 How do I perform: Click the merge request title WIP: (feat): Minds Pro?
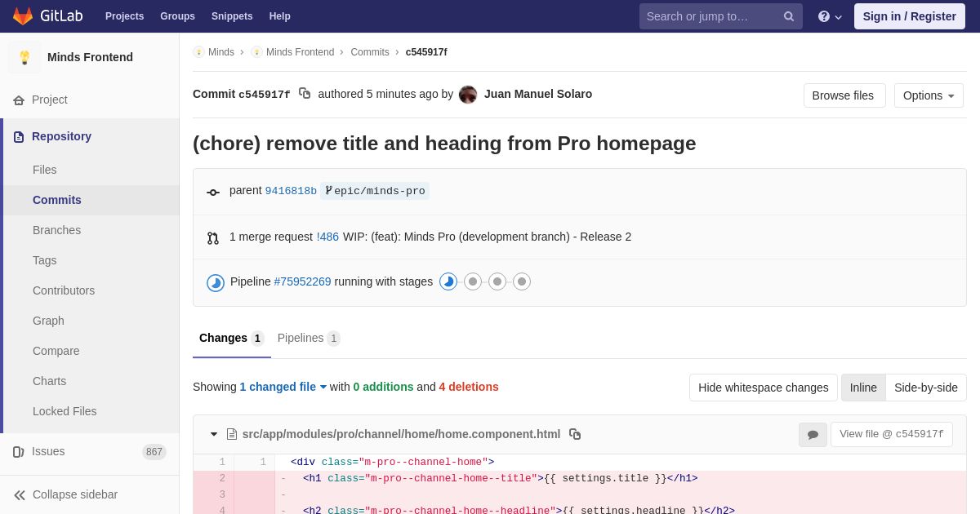(x=487, y=237)
